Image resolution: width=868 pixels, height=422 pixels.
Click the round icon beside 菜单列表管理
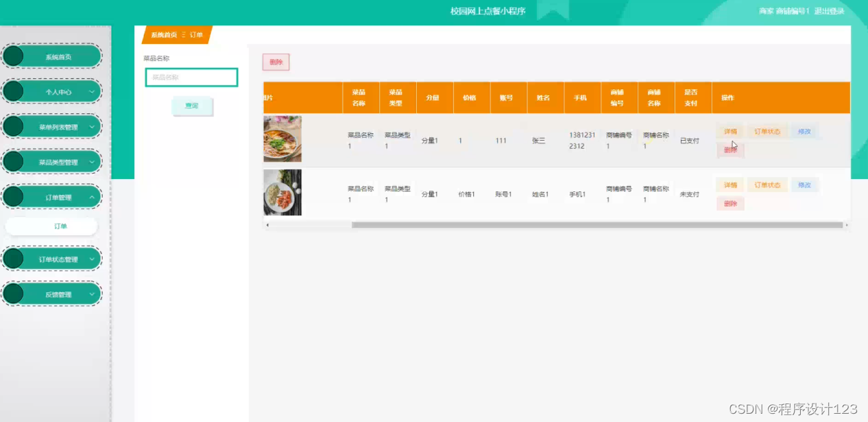pos(13,126)
